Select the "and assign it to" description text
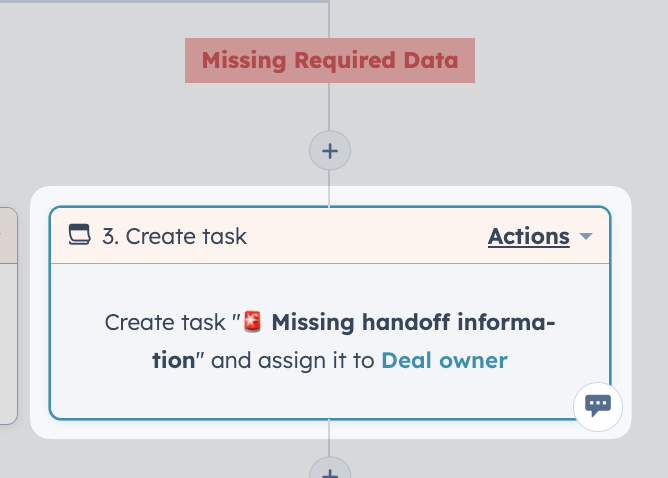Viewport: 668px width, 478px height. 293,360
